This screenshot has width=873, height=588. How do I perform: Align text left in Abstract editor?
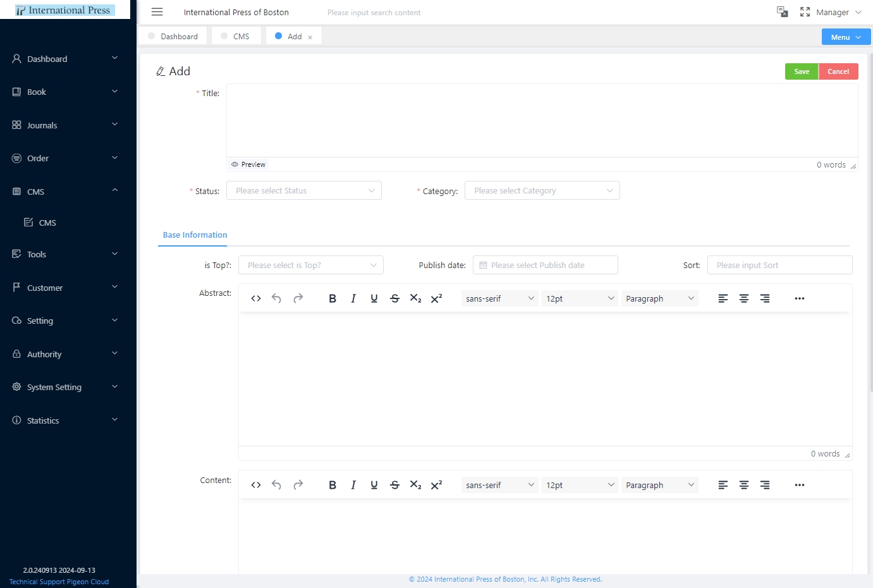point(723,298)
